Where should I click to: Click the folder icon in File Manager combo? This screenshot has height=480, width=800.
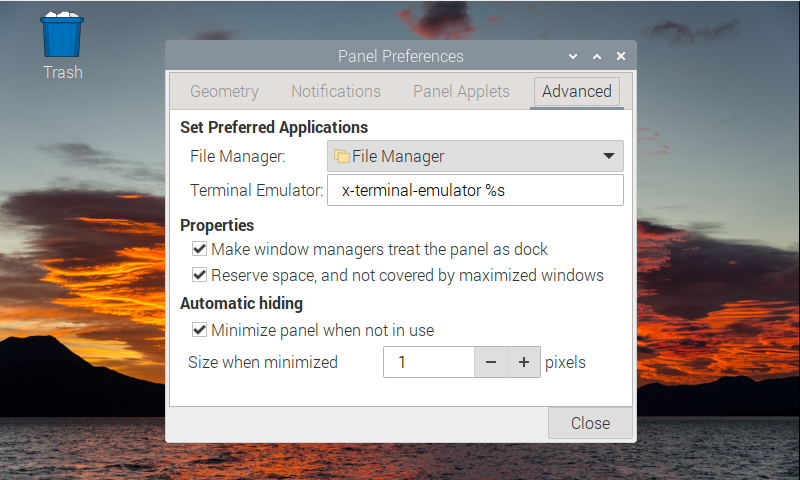(341, 156)
